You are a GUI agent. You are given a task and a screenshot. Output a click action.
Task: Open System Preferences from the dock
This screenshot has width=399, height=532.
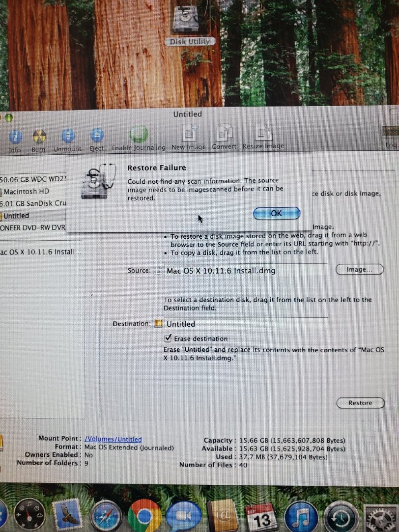click(382, 518)
